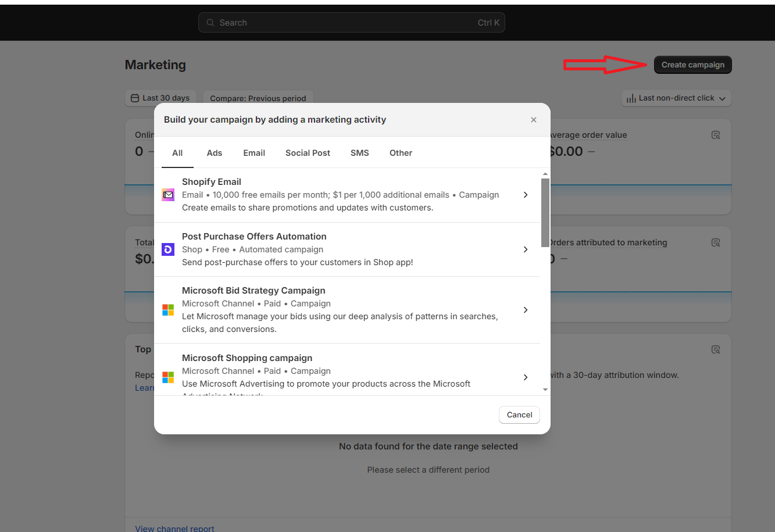
Task: Click the Search input field
Action: 352,23
